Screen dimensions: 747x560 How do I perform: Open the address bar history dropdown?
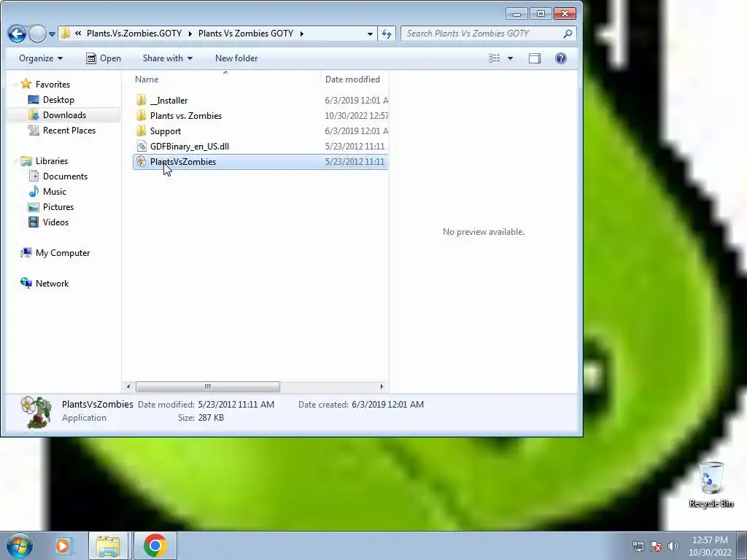click(x=370, y=34)
